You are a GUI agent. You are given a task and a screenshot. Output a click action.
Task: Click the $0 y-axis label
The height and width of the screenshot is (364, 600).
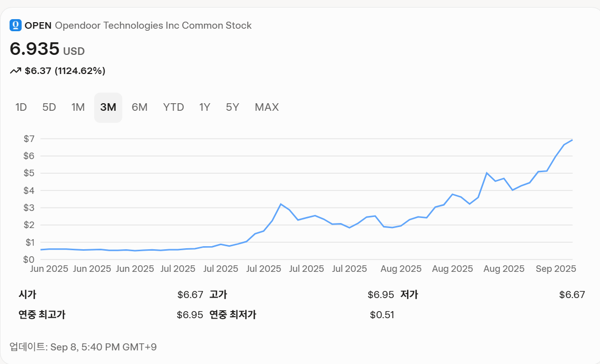coord(29,259)
